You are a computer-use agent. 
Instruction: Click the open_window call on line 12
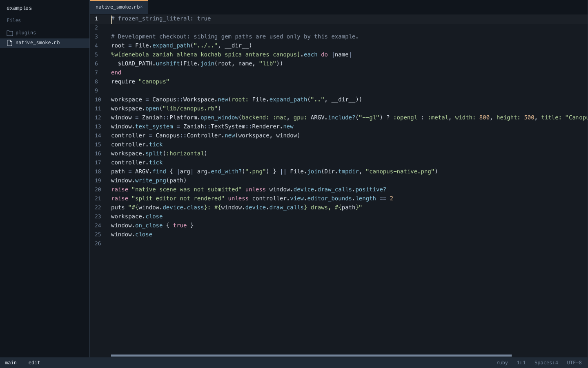(x=219, y=118)
